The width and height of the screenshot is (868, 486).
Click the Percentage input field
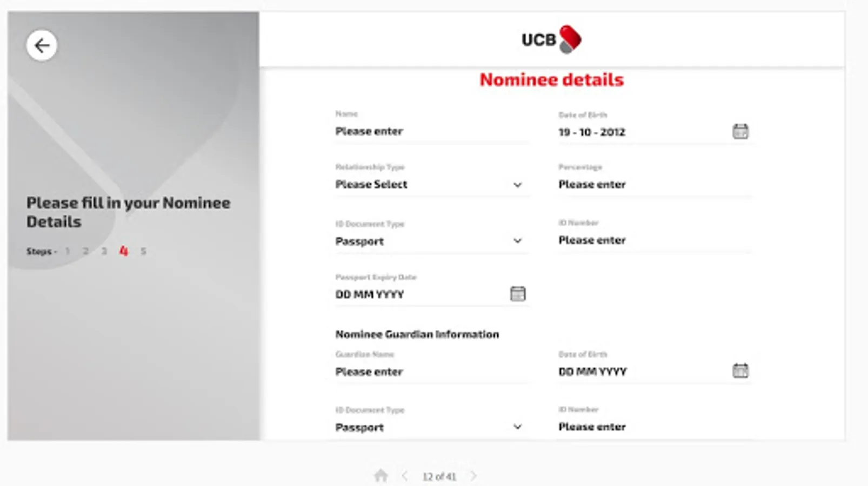tap(654, 185)
